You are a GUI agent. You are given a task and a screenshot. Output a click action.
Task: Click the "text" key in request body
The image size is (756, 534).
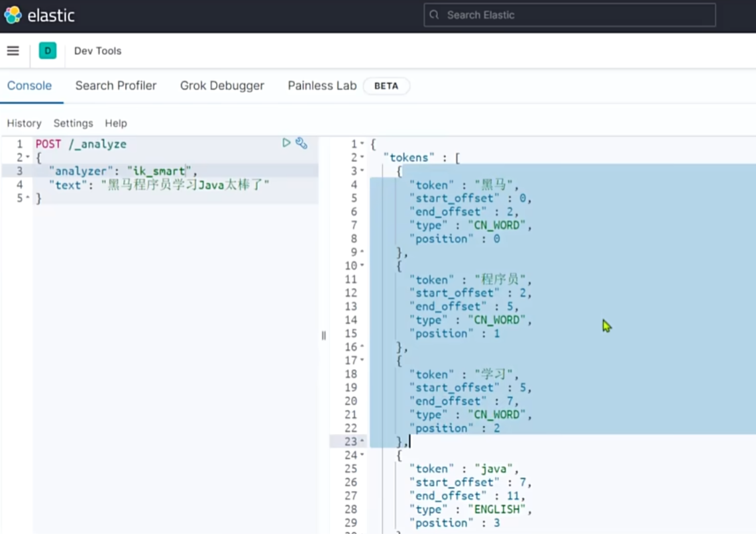click(68, 185)
